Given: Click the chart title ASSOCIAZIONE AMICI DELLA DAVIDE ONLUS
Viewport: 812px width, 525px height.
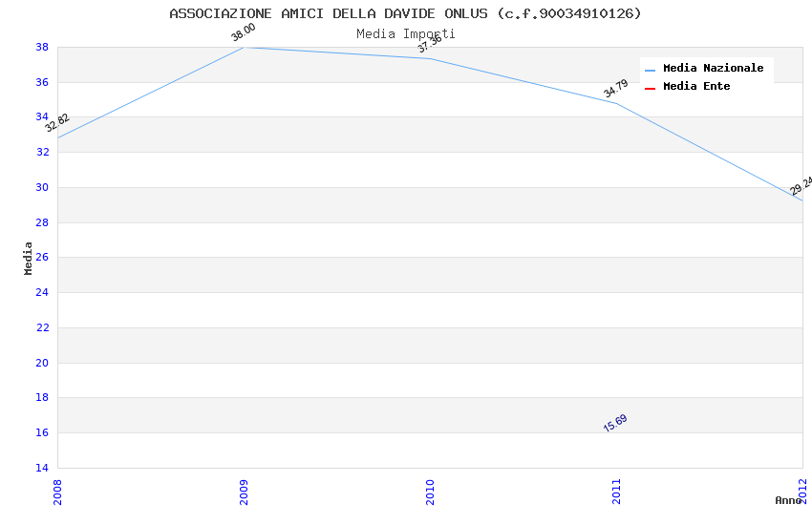Looking at the screenshot, I should pos(405,13).
